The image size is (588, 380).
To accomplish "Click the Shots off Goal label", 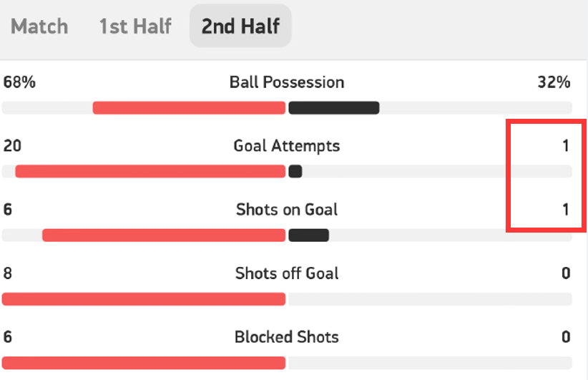I will pyautogui.click(x=287, y=273).
